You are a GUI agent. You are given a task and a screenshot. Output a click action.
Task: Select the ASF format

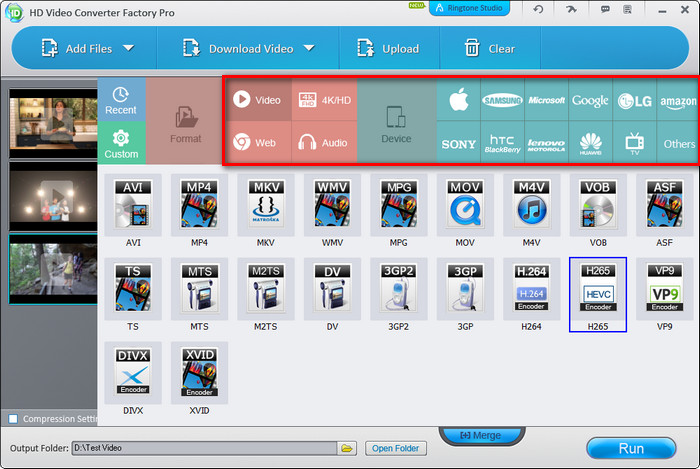[x=664, y=205]
